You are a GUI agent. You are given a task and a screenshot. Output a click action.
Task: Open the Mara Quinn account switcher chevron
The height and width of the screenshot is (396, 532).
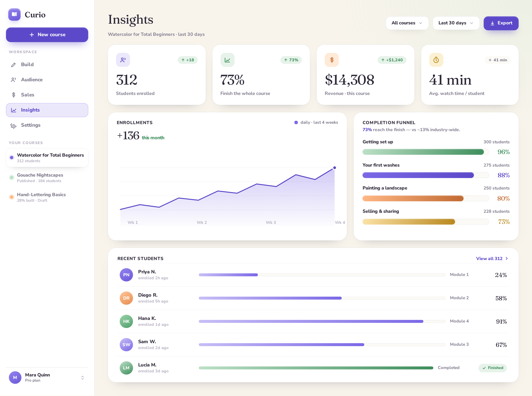click(x=82, y=378)
